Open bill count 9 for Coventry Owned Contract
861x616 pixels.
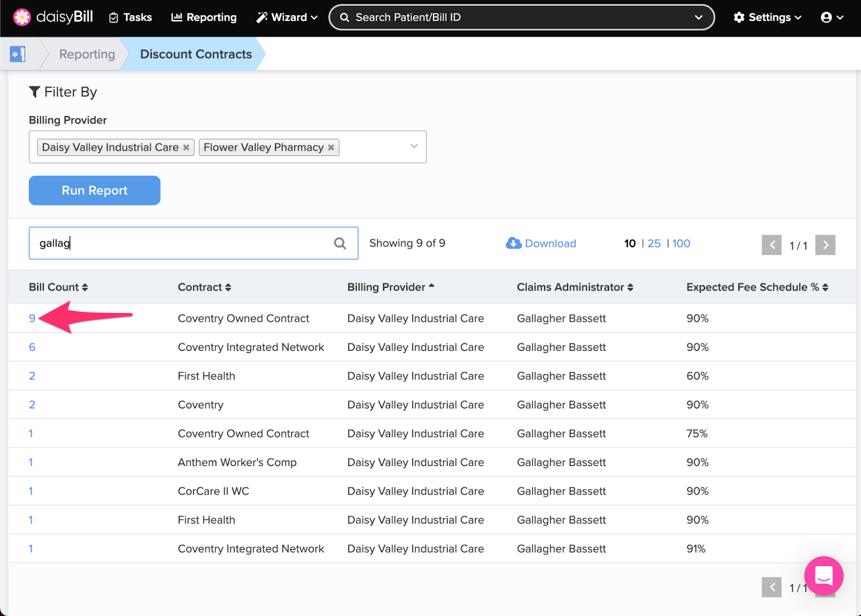pyautogui.click(x=32, y=318)
